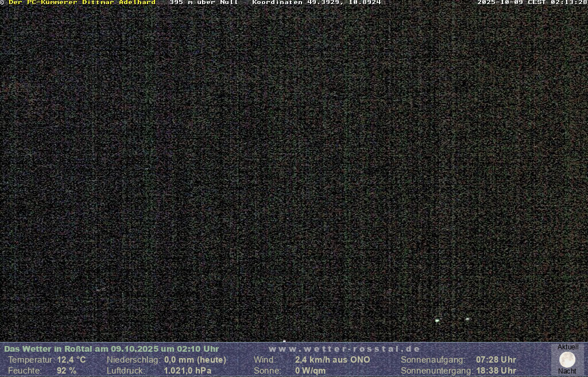Viewport: 588px width, 377px height.
Task: Click the Niederschlag value 0,0 mm (heute)
Action: [x=195, y=360]
